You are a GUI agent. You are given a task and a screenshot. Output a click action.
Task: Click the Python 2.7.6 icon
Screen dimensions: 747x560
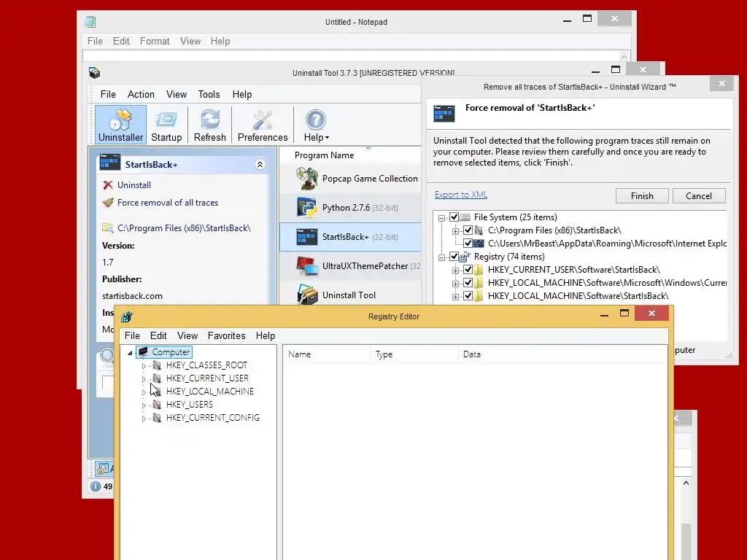[x=306, y=208]
